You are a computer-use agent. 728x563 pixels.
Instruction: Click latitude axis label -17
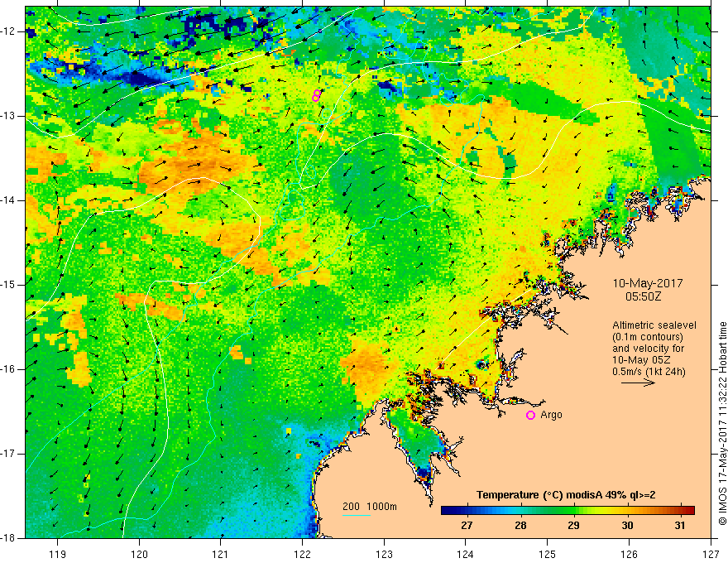pyautogui.click(x=8, y=454)
